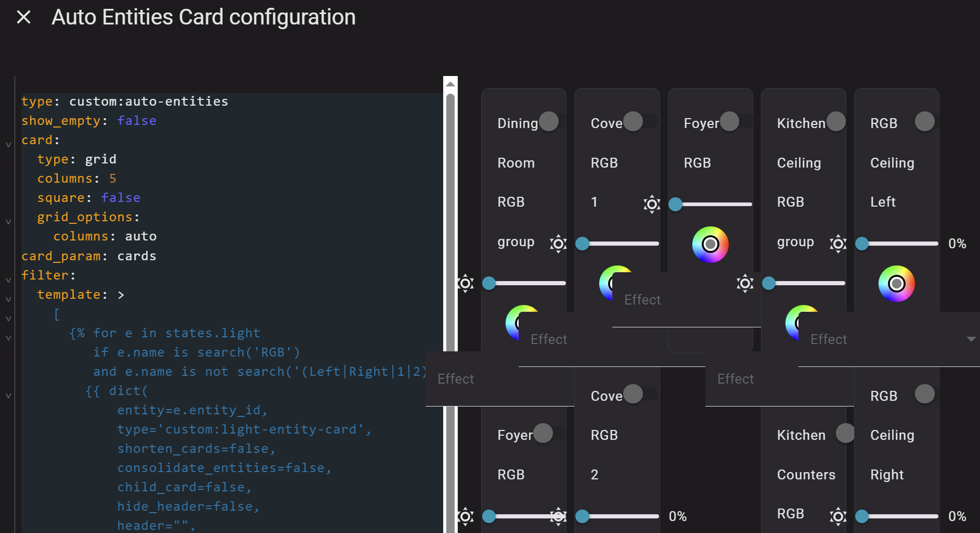Toggle the Dining Room RGB group light
The width and height of the screenshot is (980, 533).
[x=549, y=121]
